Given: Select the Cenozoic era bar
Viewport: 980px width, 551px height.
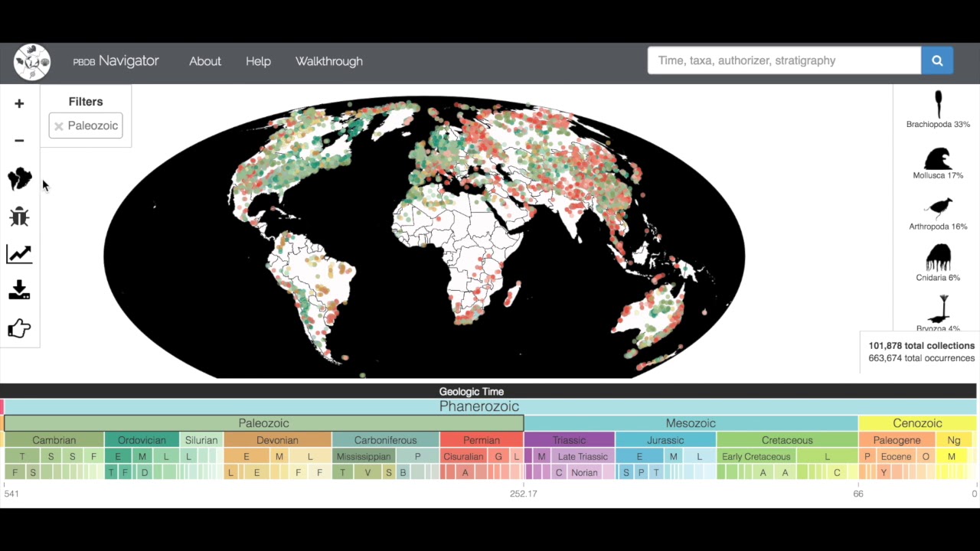Looking at the screenshot, I should click(917, 423).
